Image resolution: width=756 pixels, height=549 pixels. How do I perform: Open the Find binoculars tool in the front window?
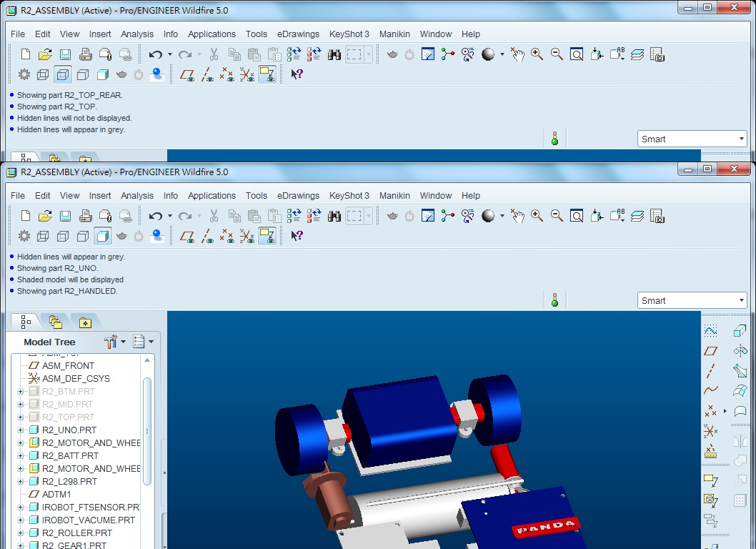(x=334, y=216)
